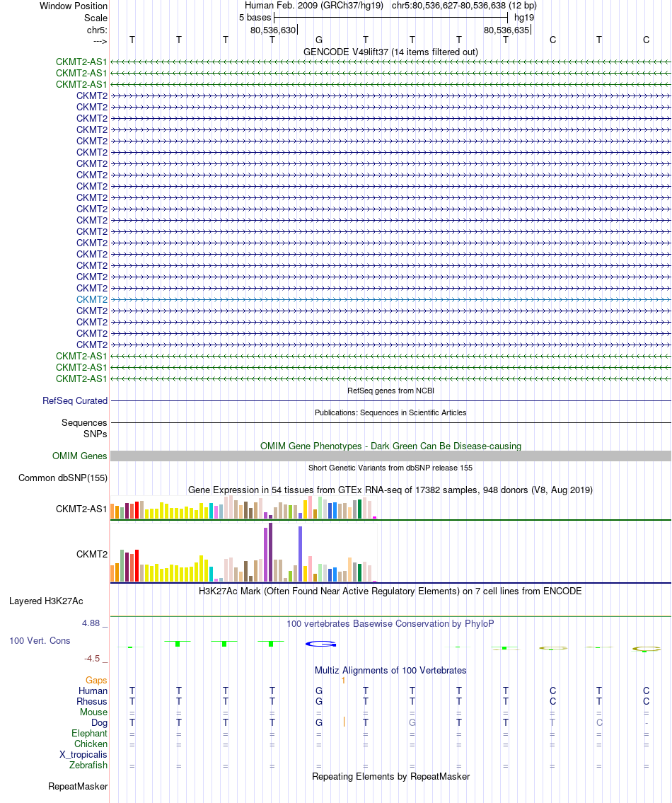Select the Scale track label
The width and height of the screenshot is (672, 803).
click(x=95, y=18)
